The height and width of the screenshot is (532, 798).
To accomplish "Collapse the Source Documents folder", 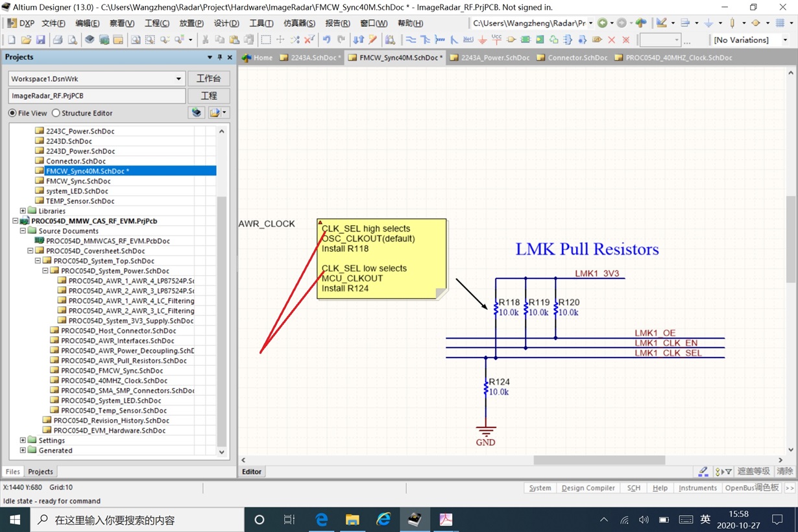I will click(23, 231).
